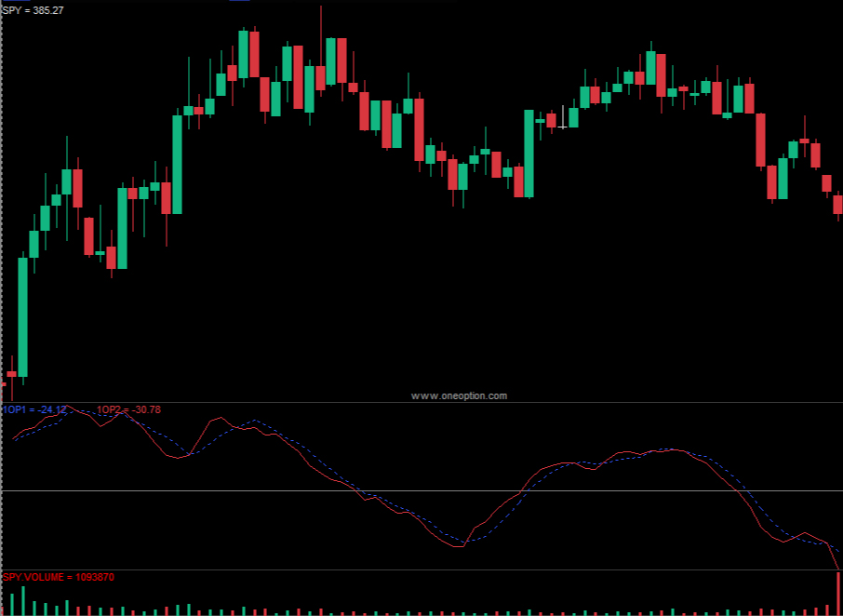Select the red 1OP2 indicator label
843x616 pixels.
point(128,409)
